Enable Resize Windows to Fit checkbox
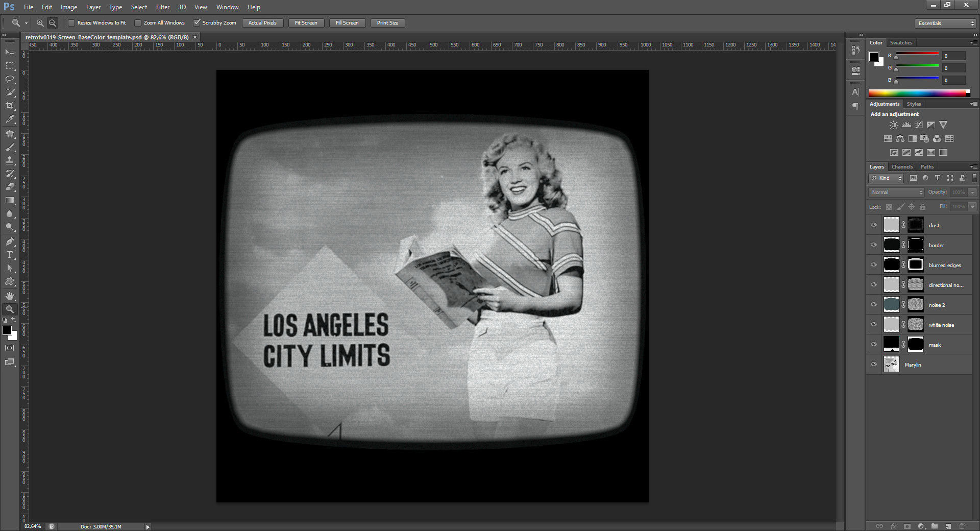 (71, 23)
